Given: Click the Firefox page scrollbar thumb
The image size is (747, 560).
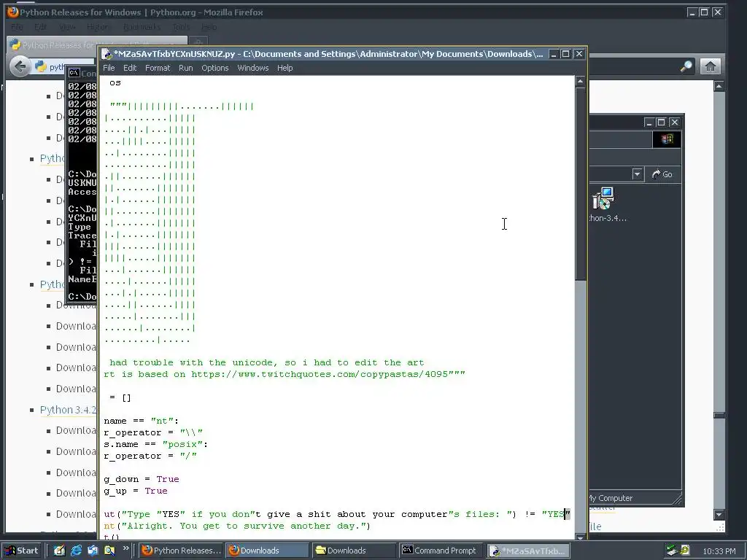Looking at the screenshot, I should click(719, 415).
